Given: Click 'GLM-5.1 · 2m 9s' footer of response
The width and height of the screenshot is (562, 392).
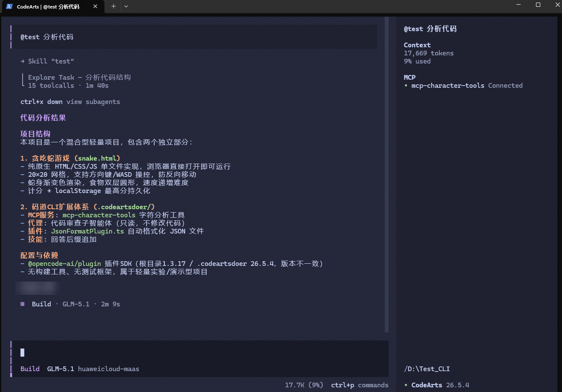Looking at the screenshot, I should pos(91,304).
